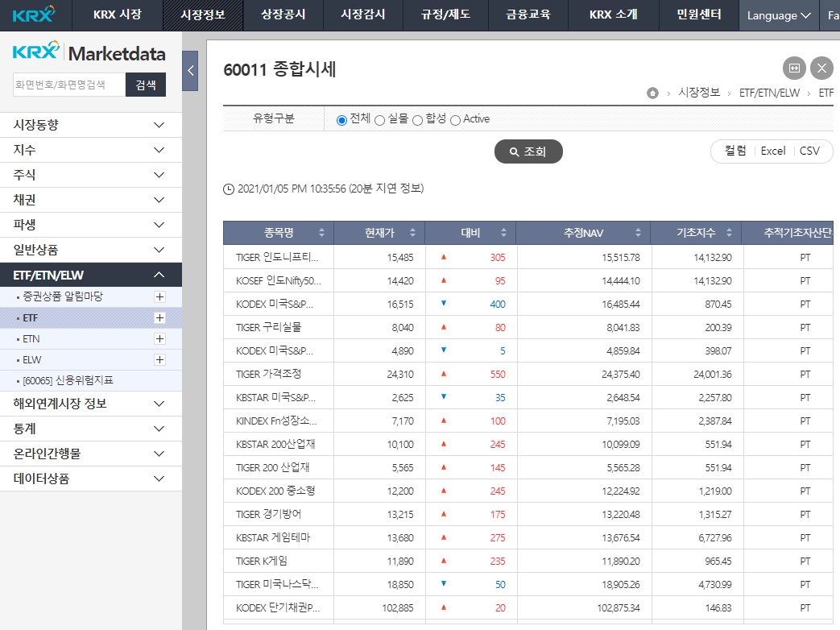Open the 민원센터 top menu

point(698,15)
